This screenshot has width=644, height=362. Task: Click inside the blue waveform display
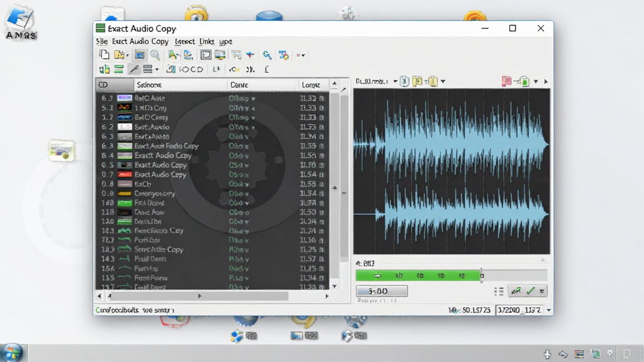tap(452, 171)
